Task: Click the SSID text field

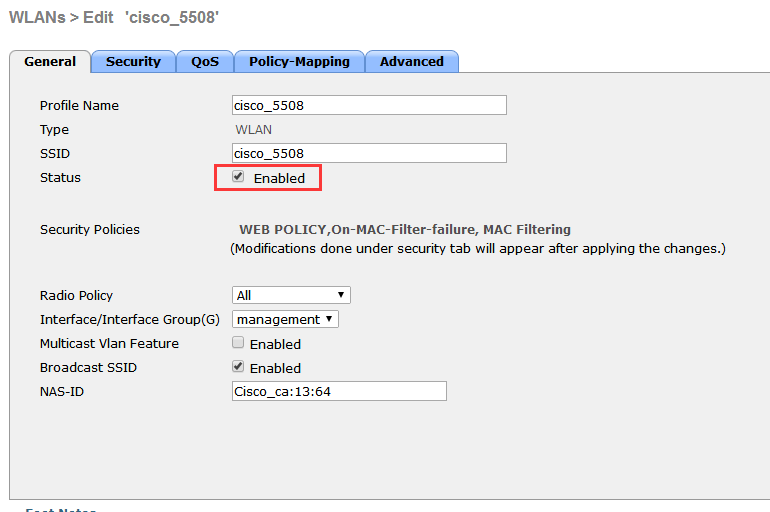Action: pyautogui.click(x=369, y=153)
